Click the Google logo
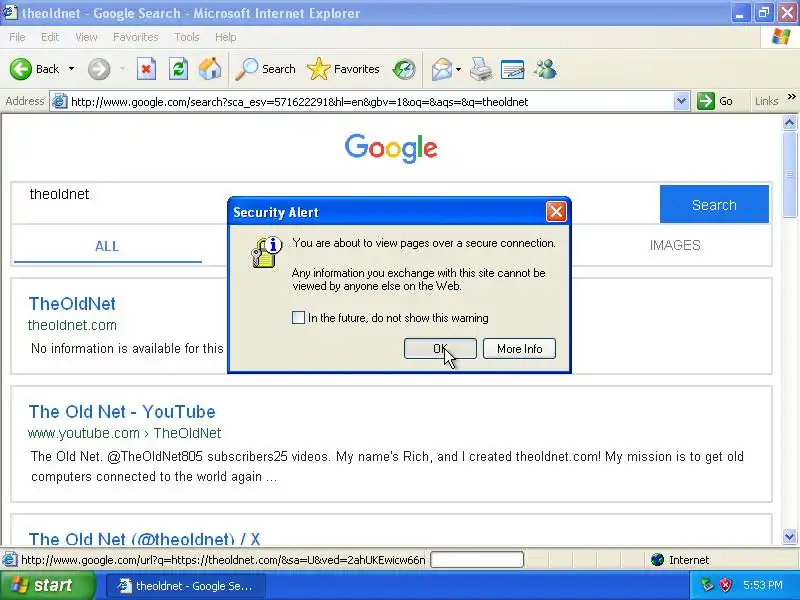 click(391, 148)
